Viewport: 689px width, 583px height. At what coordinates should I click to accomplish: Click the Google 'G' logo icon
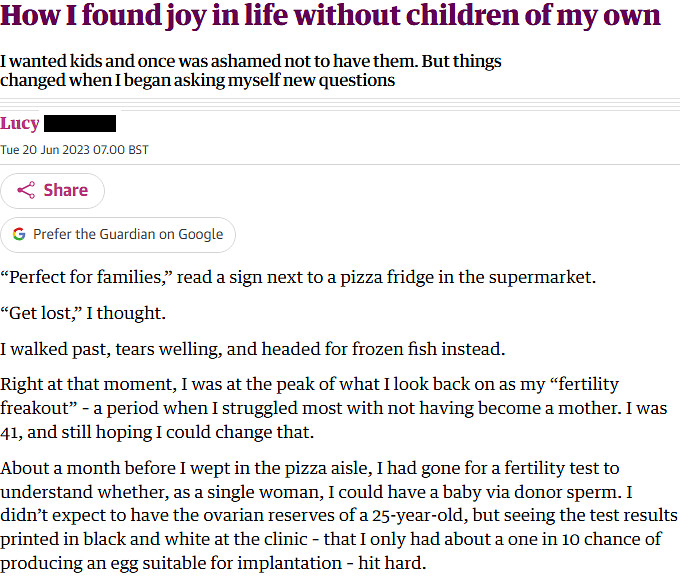pyautogui.click(x=19, y=234)
